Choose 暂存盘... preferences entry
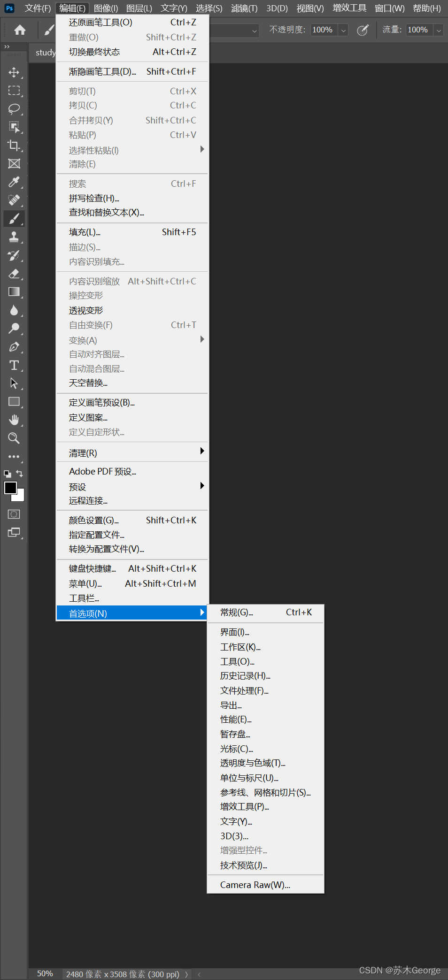This screenshot has width=448, height=980. pos(265,734)
